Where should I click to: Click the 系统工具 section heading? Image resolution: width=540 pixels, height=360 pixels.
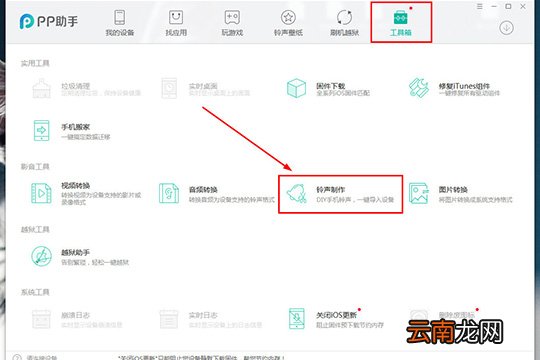click(x=35, y=292)
